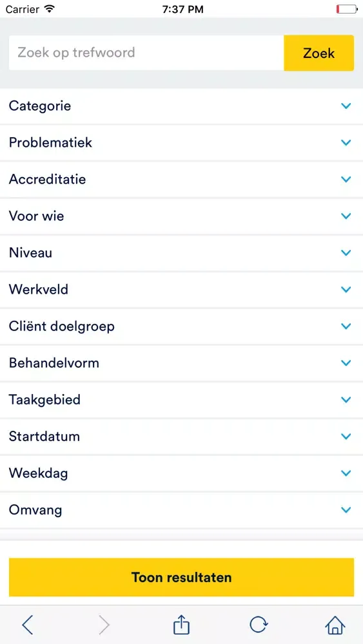This screenshot has width=363, height=644.
Task: Reload the page with the refresh icon
Action: point(259,625)
